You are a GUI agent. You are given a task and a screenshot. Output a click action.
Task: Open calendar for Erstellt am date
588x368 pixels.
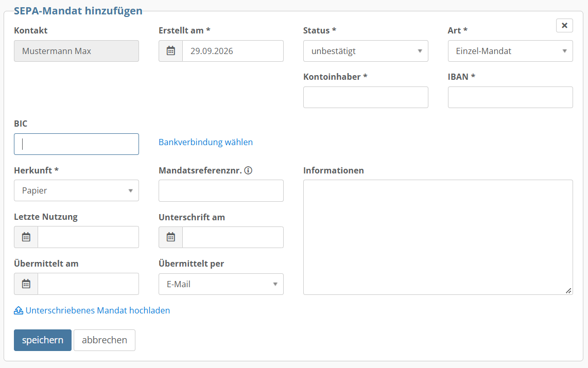click(x=170, y=51)
